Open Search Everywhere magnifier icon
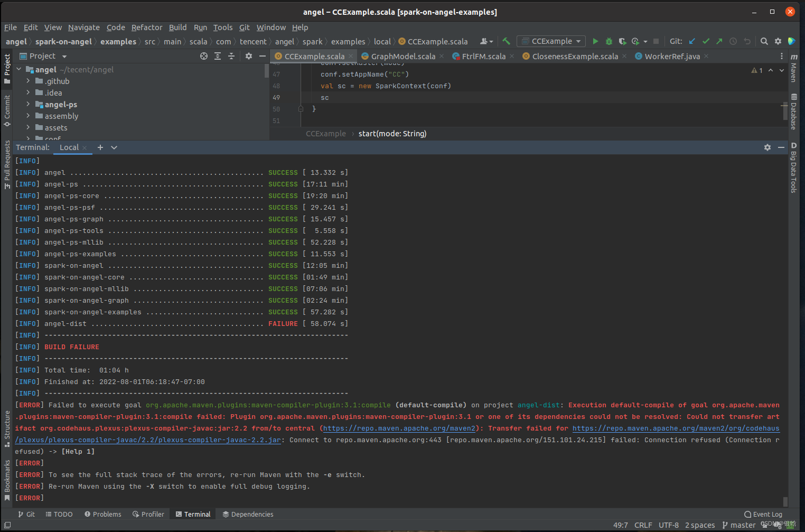This screenshot has width=805, height=532. (x=764, y=41)
